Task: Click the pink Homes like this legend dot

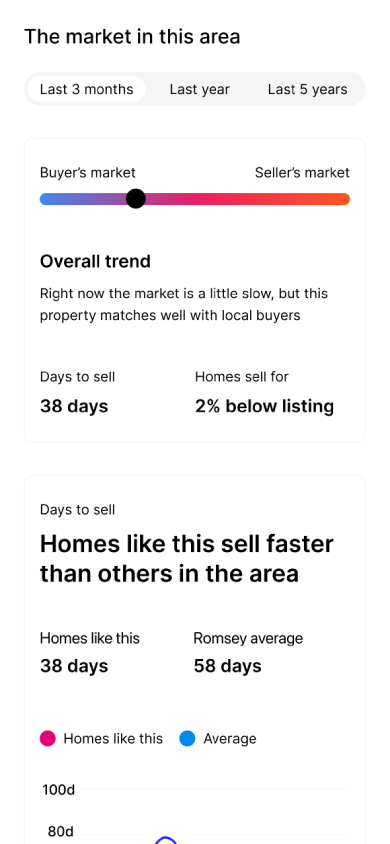Action: (48, 738)
